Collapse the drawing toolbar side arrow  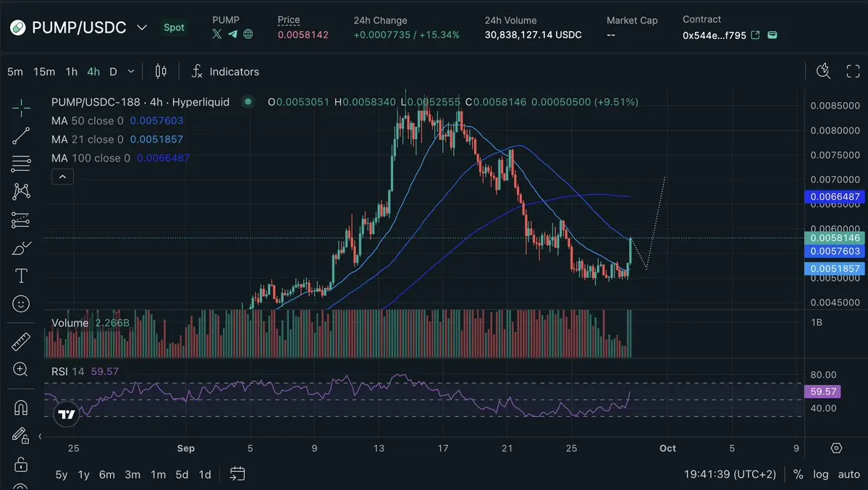click(x=40, y=436)
